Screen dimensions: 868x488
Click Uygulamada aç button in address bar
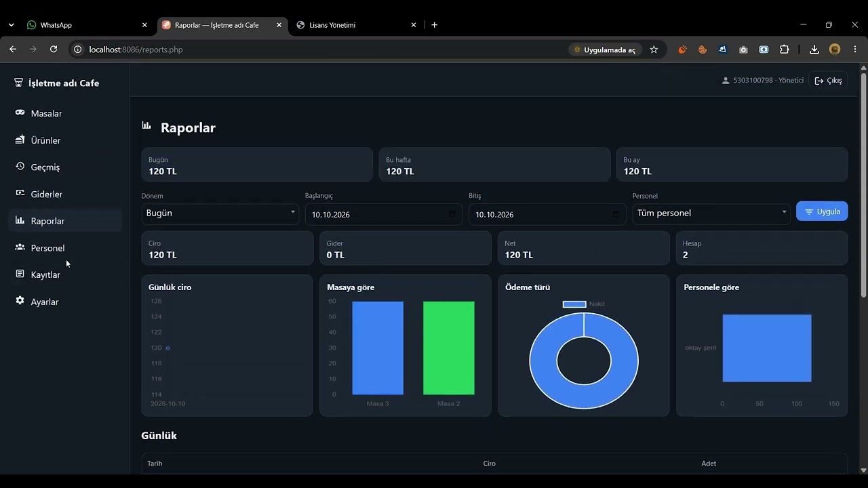pos(605,49)
